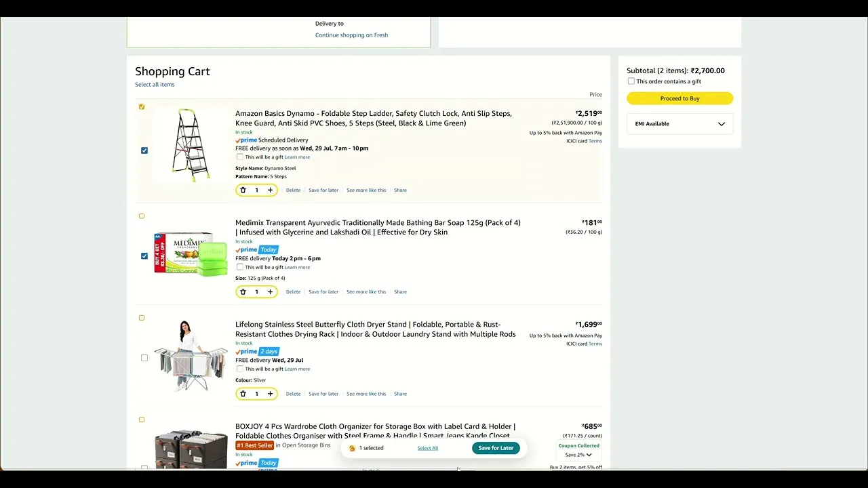Mark the Lifelong dryer stand as a gift
Image resolution: width=868 pixels, height=488 pixels.
pyautogui.click(x=240, y=369)
